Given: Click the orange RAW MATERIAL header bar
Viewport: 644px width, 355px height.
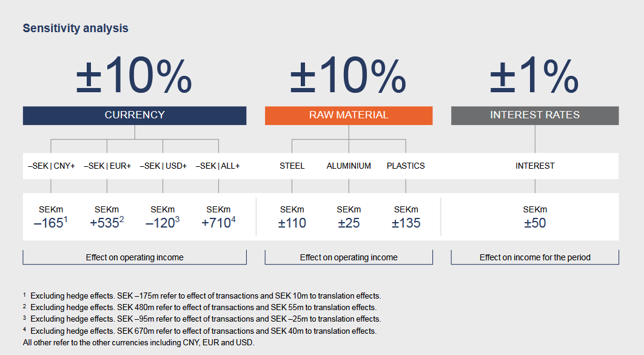Looking at the screenshot, I should pyautogui.click(x=349, y=115).
